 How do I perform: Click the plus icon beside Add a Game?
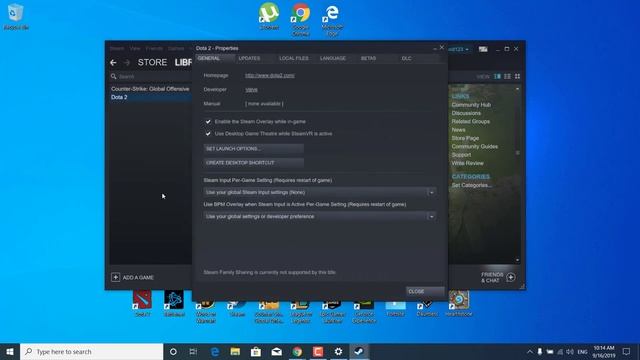click(116, 277)
